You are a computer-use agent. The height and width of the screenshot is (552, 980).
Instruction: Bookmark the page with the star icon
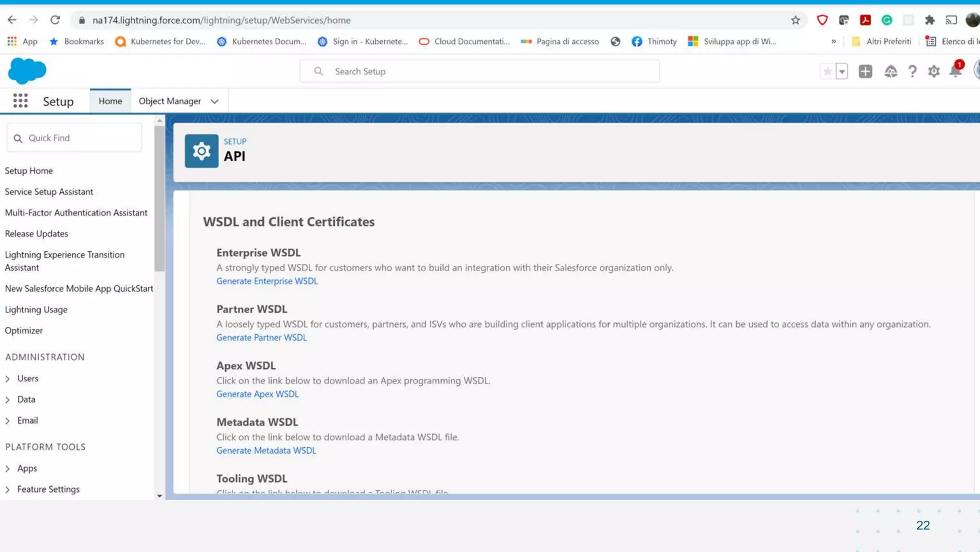[795, 20]
